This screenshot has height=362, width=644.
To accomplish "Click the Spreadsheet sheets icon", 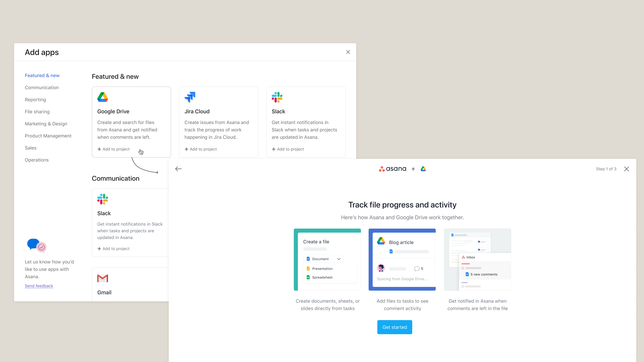I will coord(308,277).
